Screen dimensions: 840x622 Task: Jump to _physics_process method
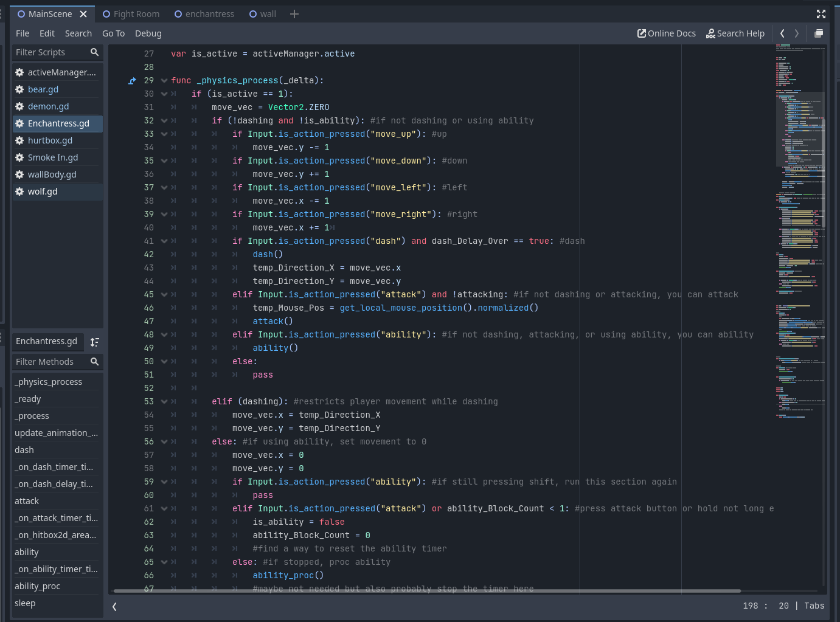click(56, 382)
